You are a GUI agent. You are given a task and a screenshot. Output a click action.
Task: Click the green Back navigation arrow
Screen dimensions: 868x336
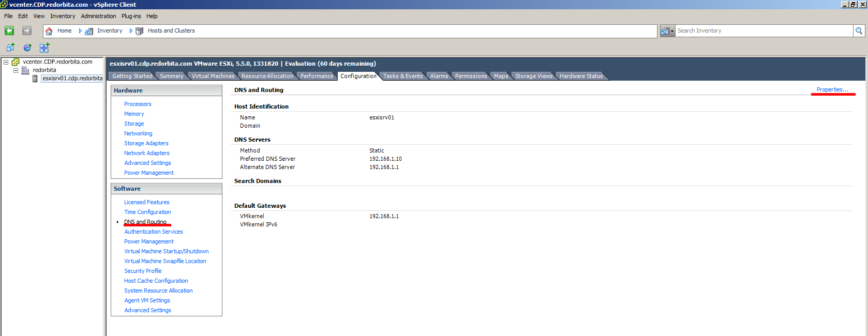[x=9, y=30]
